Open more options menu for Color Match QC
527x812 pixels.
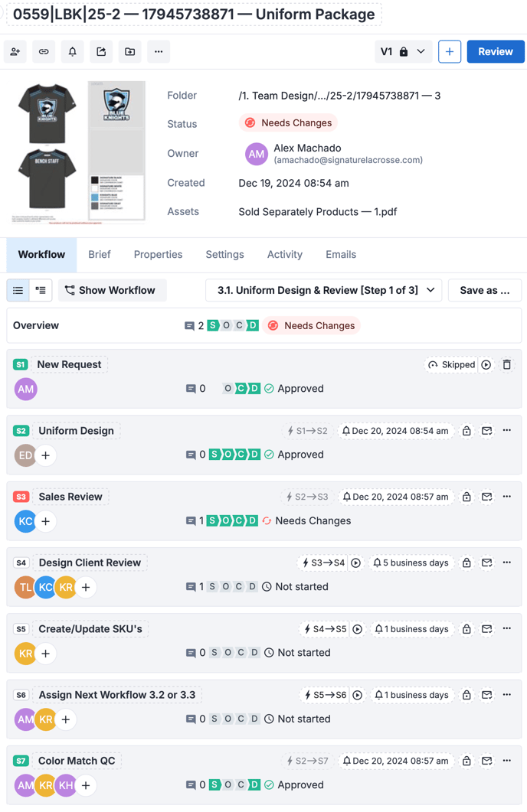(506, 761)
